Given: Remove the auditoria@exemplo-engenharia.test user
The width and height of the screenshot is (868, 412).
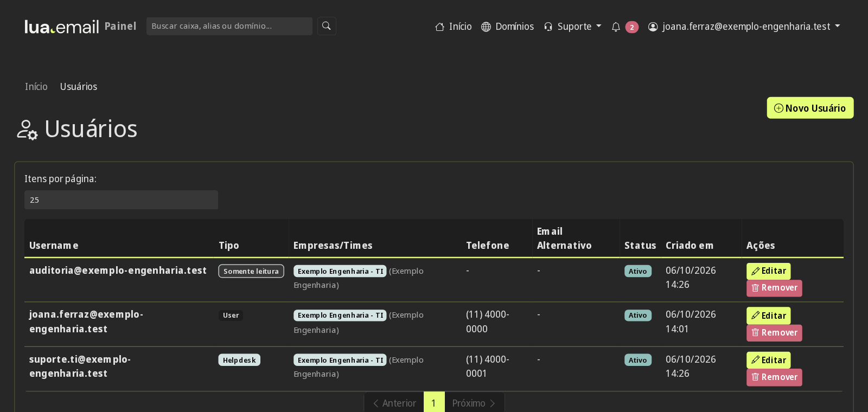Looking at the screenshot, I should [x=774, y=288].
